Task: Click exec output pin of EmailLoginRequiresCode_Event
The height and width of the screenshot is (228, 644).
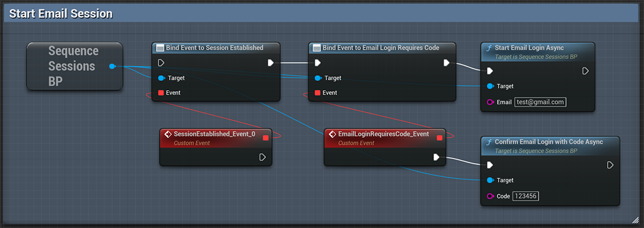Action: pos(437,157)
